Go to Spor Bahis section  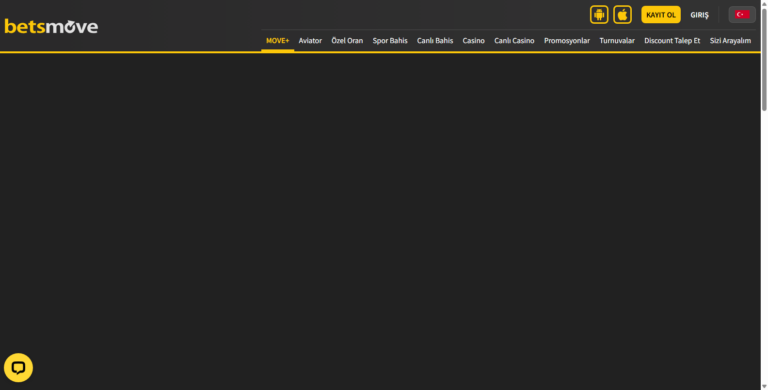390,41
